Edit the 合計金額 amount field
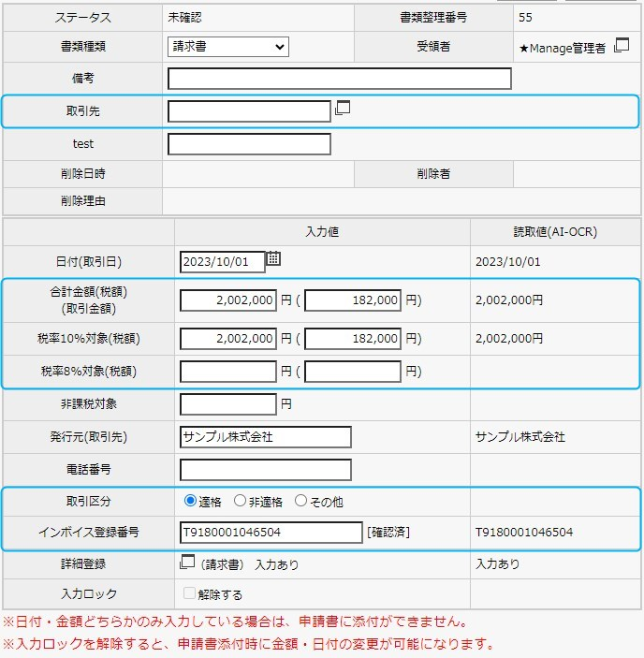Viewport: 644px width, 658px height. click(x=228, y=300)
